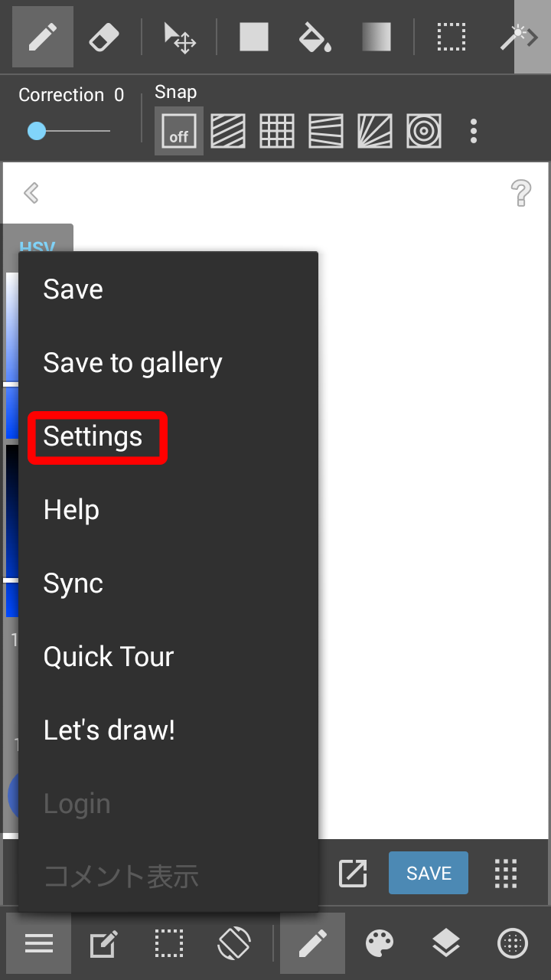Select the Eraser tool in top toolbar

(104, 37)
